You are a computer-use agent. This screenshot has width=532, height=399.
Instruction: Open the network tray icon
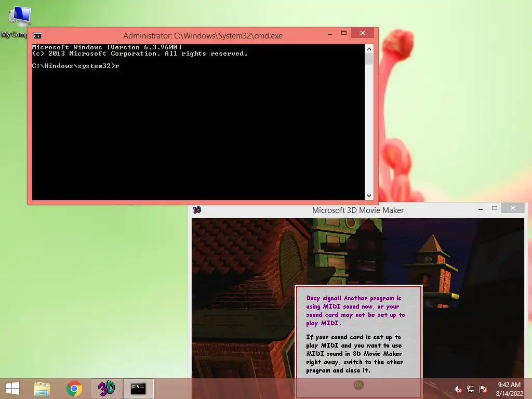pyautogui.click(x=470, y=389)
